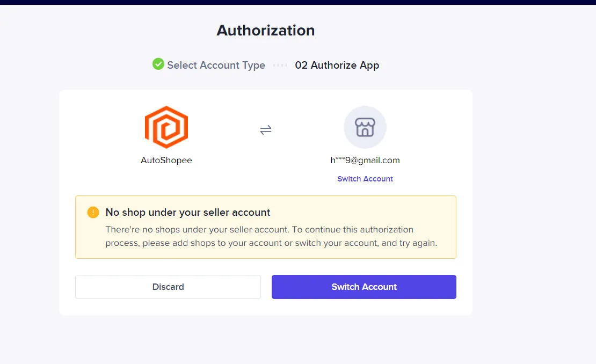Click the 'There're no shops under your seller account' message
596x364 pixels.
point(271,236)
